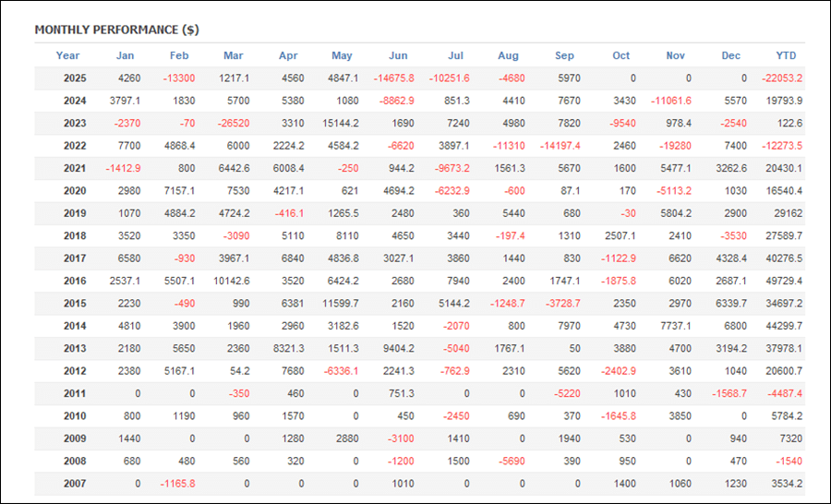Viewport: 831px width, 504px height.
Task: Click the May 2015 value 11599.7
Action: point(340,304)
